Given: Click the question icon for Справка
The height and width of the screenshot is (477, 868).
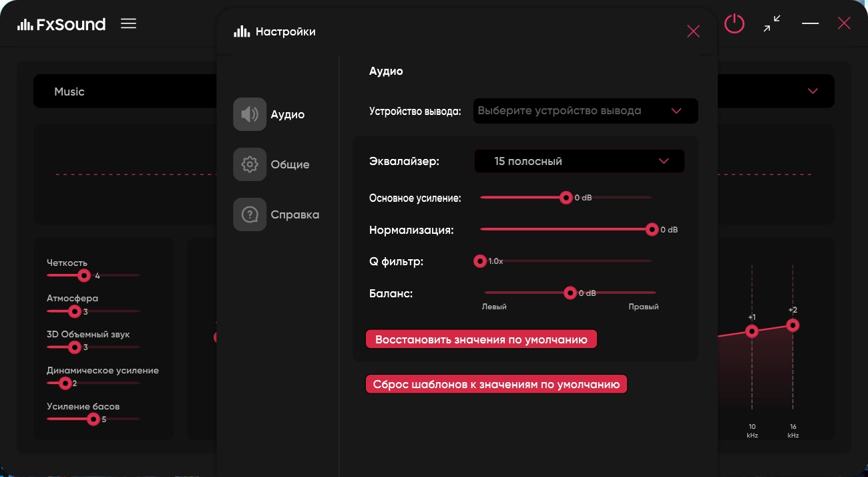Looking at the screenshot, I should click(x=250, y=214).
